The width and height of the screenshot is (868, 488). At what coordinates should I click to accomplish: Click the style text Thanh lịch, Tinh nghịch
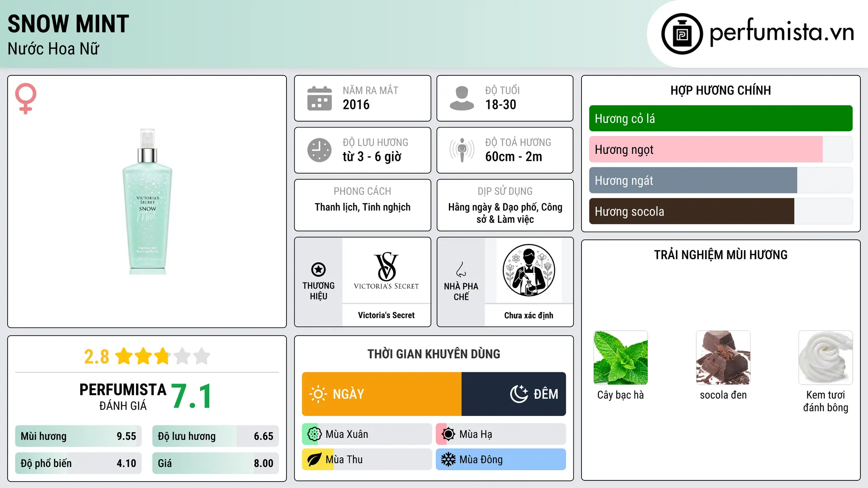tap(362, 207)
